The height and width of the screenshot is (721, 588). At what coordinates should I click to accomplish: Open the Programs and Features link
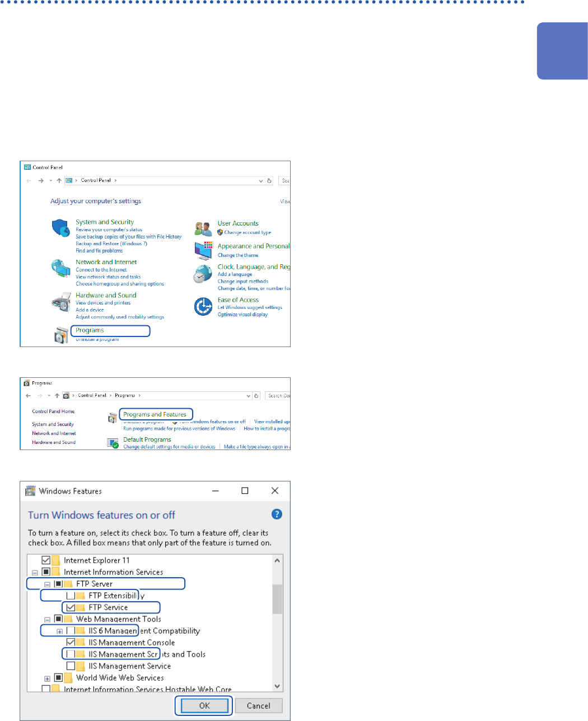pos(155,414)
